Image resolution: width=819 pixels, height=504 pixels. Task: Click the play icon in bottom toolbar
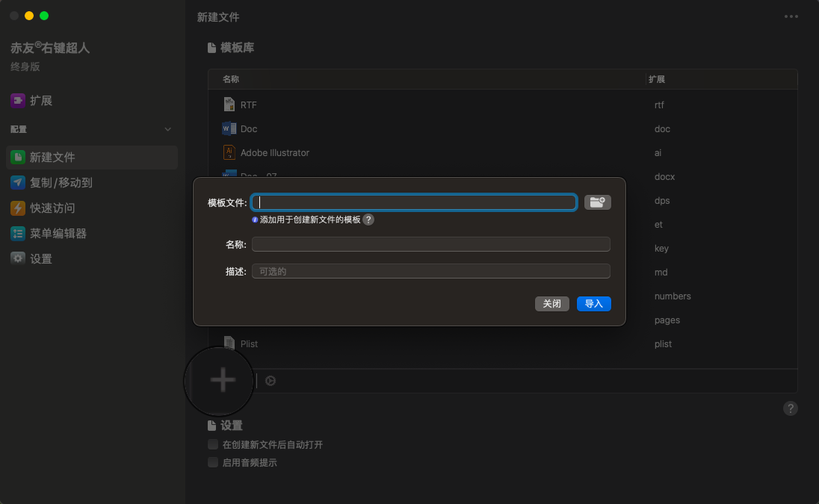(271, 381)
